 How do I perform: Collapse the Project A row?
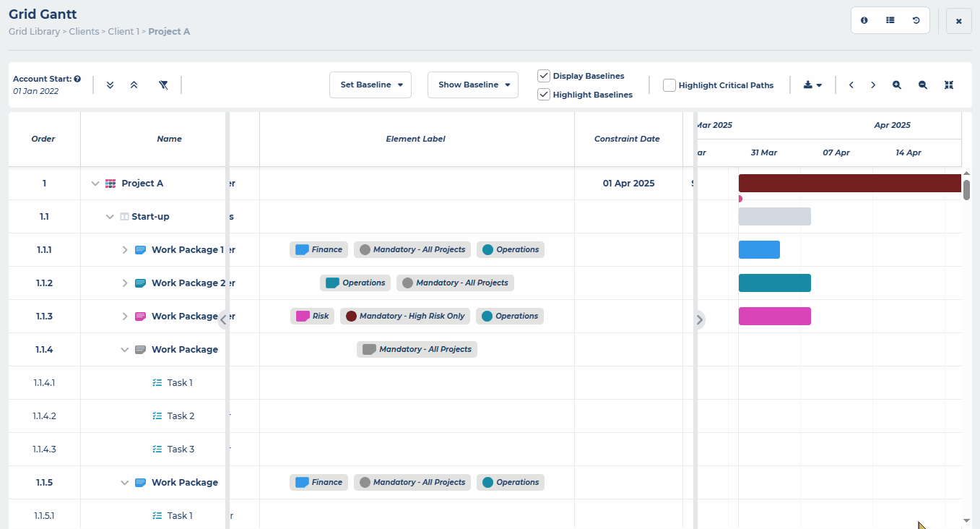95,184
